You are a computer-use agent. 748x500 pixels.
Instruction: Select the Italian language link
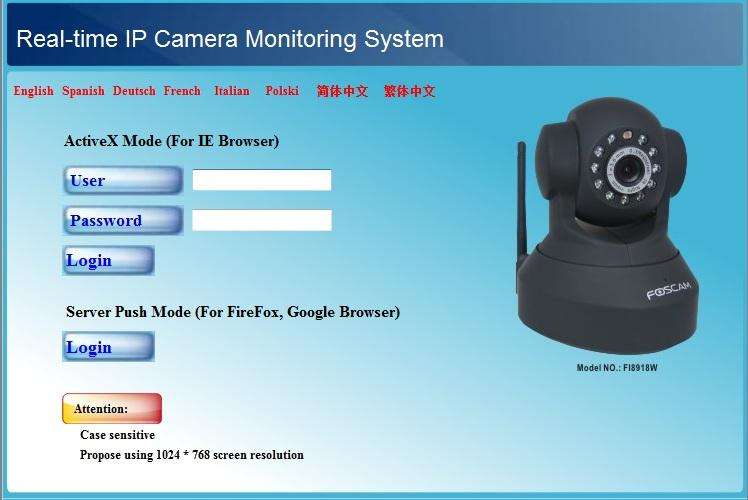tap(232, 91)
